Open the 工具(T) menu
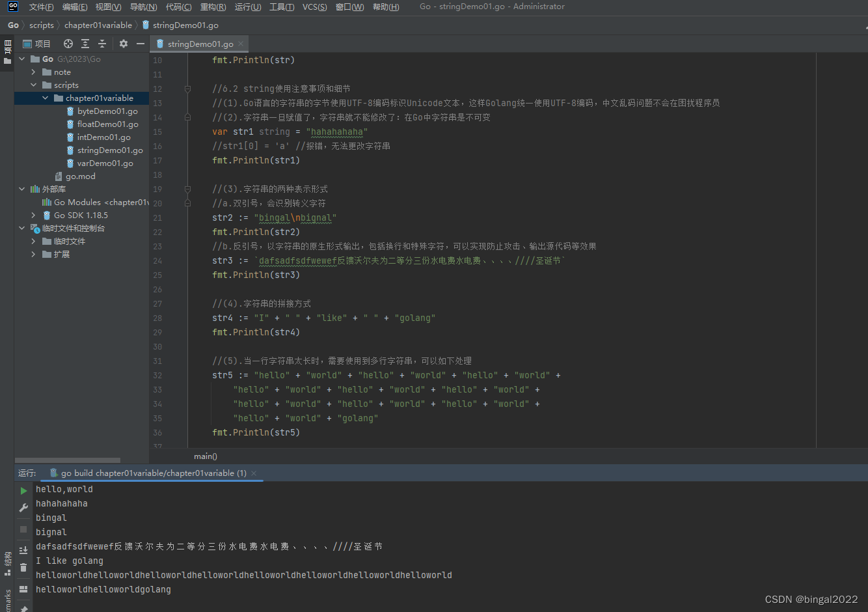The width and height of the screenshot is (868, 612). (282, 7)
